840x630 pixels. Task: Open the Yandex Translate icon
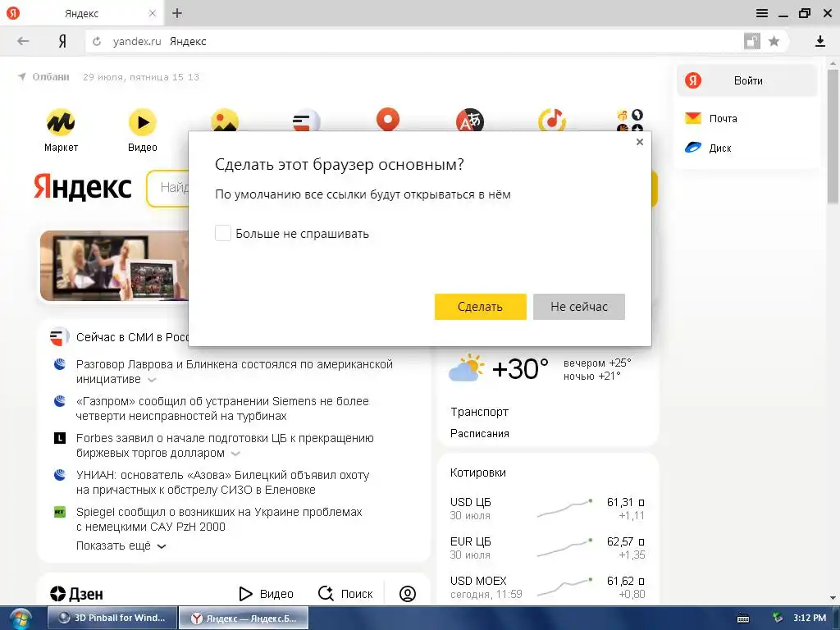(470, 120)
